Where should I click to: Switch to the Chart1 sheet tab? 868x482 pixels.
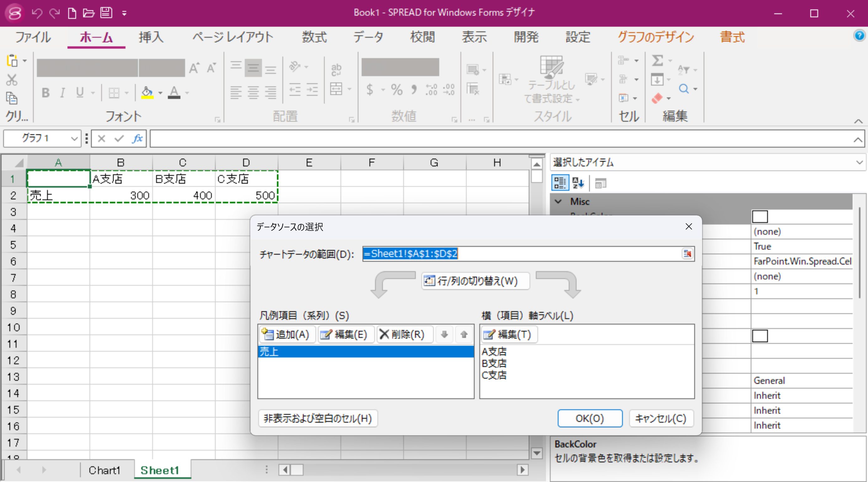tap(104, 470)
